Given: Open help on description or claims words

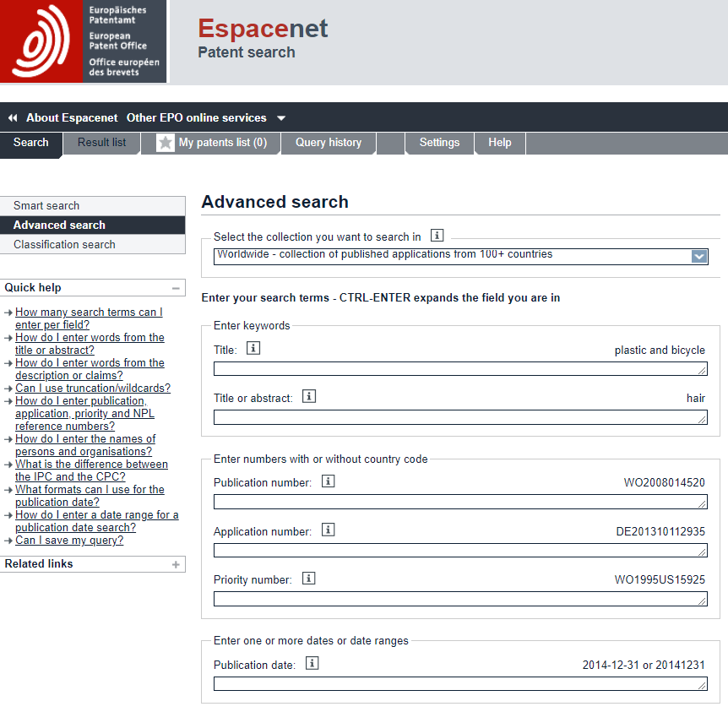Looking at the screenshot, I should (x=90, y=369).
